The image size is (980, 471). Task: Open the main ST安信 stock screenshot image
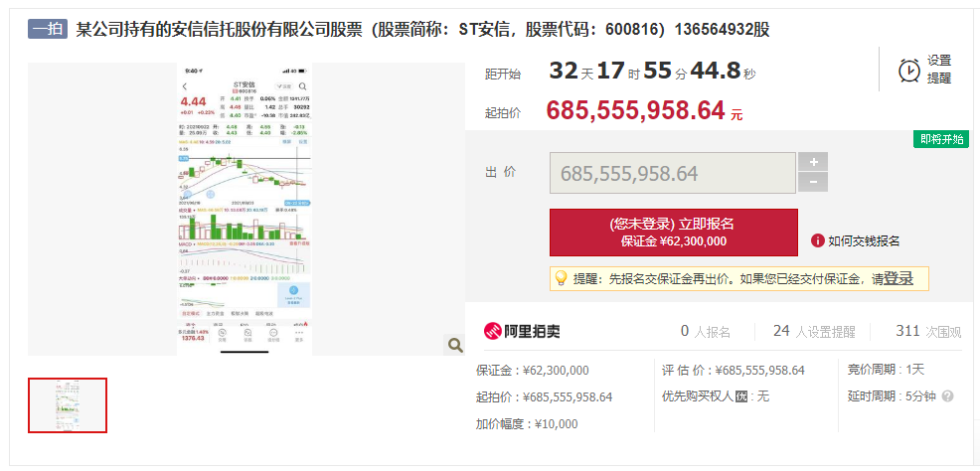tap(245, 209)
